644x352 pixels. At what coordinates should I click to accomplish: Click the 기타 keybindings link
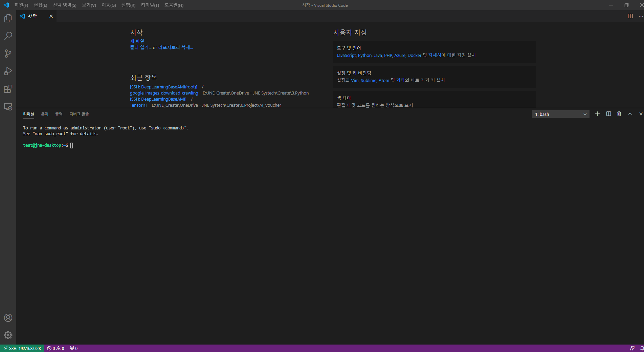(400, 80)
